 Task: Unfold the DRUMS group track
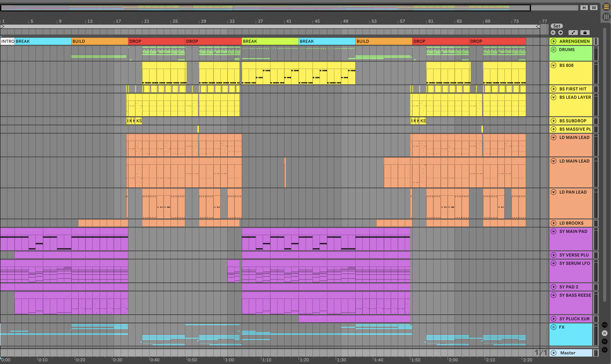point(554,50)
